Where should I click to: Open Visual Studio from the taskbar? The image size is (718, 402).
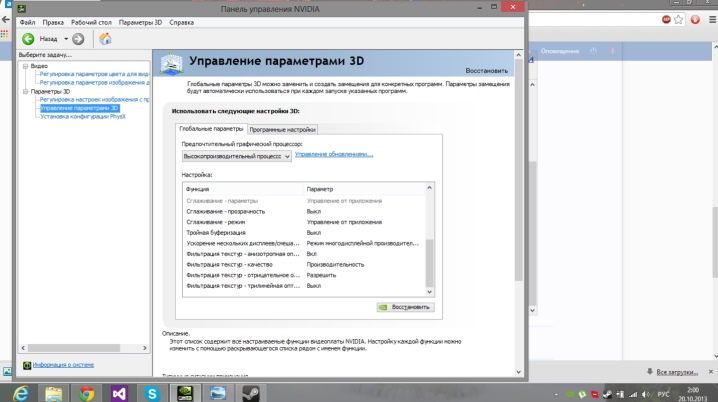[x=119, y=393]
